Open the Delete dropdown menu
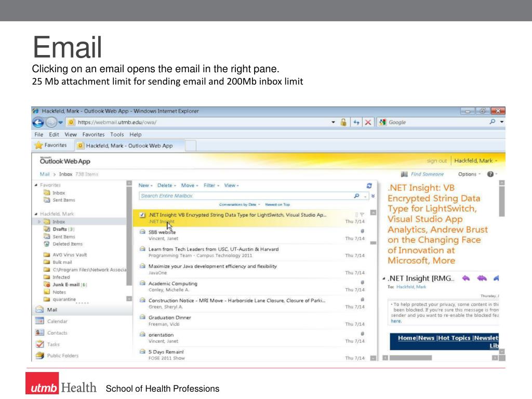 (x=166, y=185)
